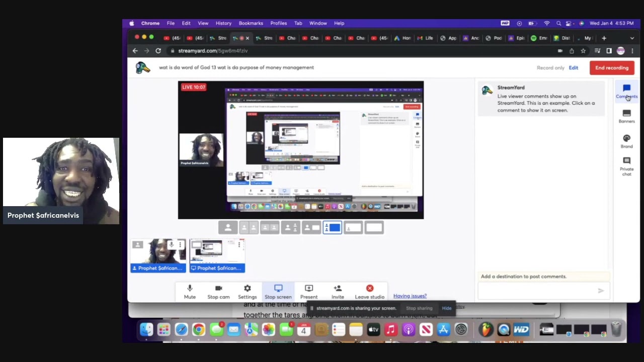This screenshot has height=362, width=644.
Task: Click the Present slides button
Action: click(309, 292)
